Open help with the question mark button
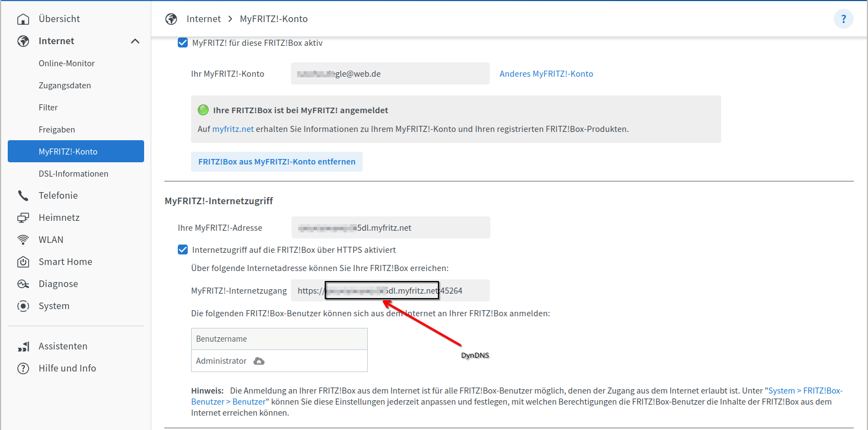The height and width of the screenshot is (430, 868). pyautogui.click(x=843, y=19)
